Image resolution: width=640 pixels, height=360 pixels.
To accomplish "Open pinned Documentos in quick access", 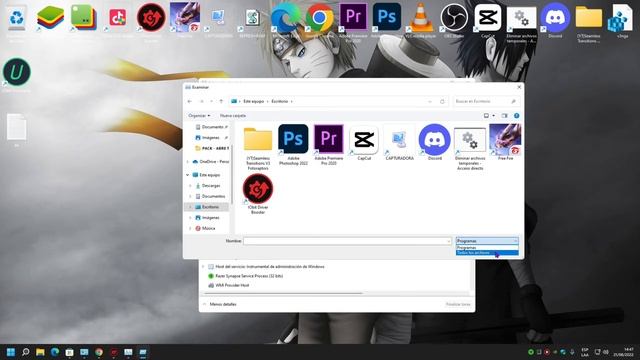I will [x=212, y=127].
